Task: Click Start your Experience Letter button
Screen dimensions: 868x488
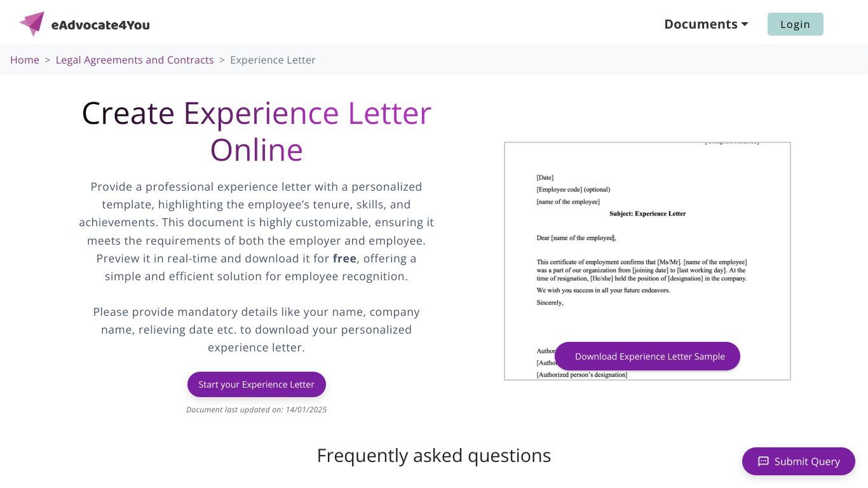Action: point(257,384)
